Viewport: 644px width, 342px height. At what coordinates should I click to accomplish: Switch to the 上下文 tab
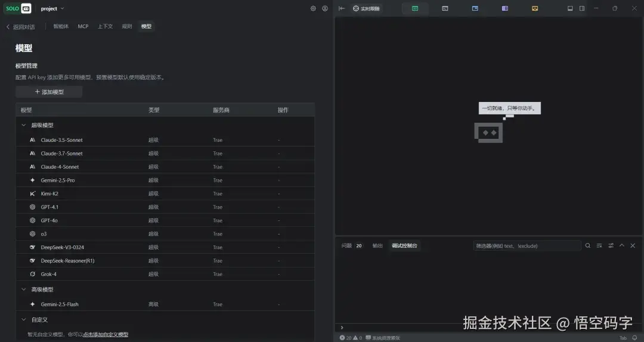coord(105,26)
